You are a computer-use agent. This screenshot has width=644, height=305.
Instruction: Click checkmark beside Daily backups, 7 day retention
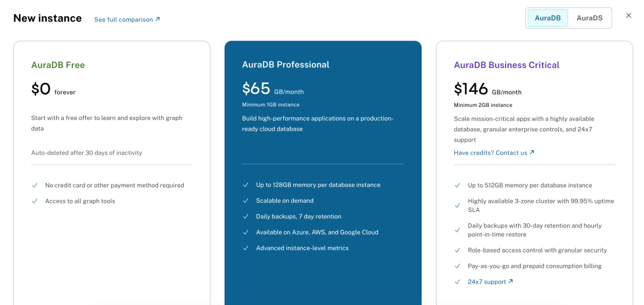(246, 217)
